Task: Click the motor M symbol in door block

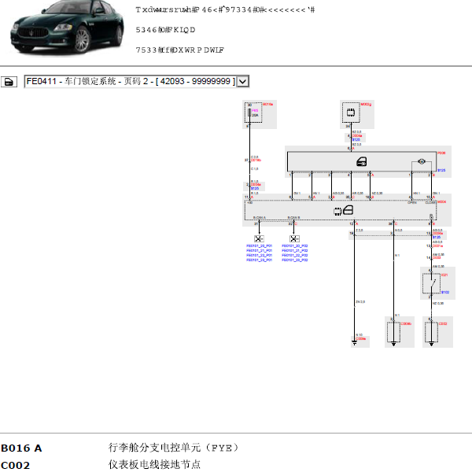Action: (422, 161)
